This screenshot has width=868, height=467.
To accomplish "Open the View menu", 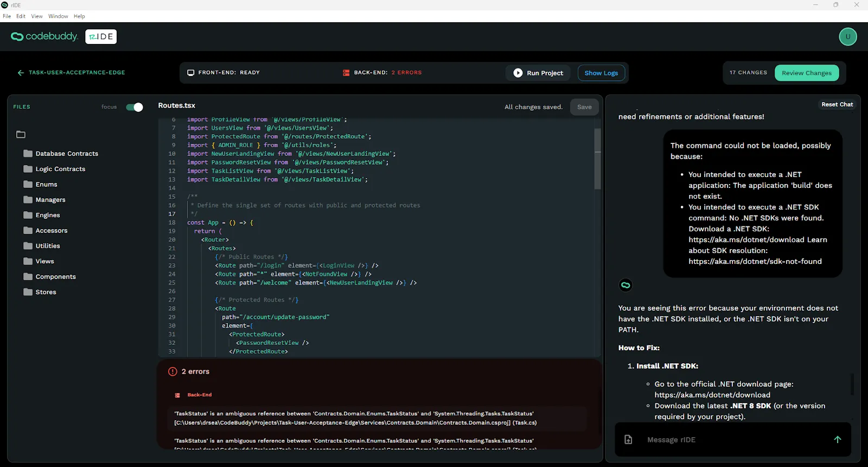I will pyautogui.click(x=37, y=16).
